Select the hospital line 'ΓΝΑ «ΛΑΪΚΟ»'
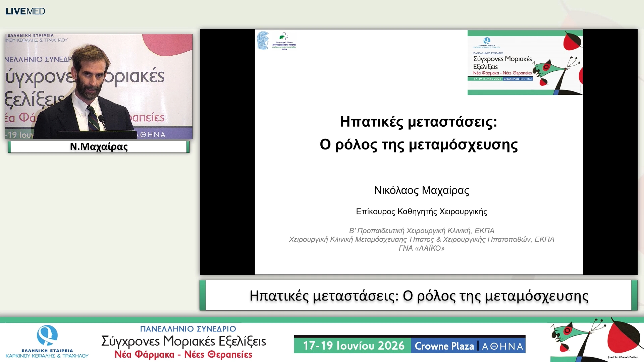This screenshot has height=362, width=644. tap(422, 248)
